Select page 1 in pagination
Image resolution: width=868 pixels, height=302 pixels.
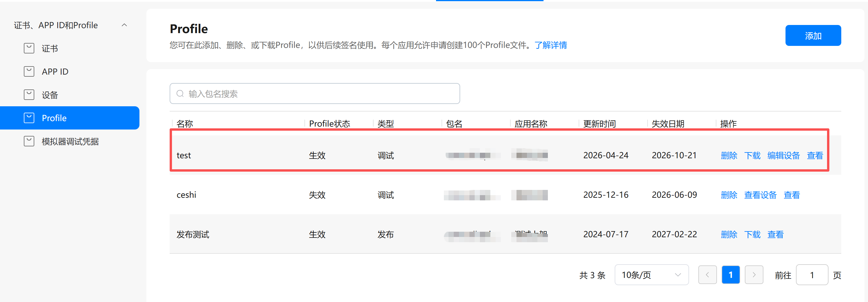point(731,275)
